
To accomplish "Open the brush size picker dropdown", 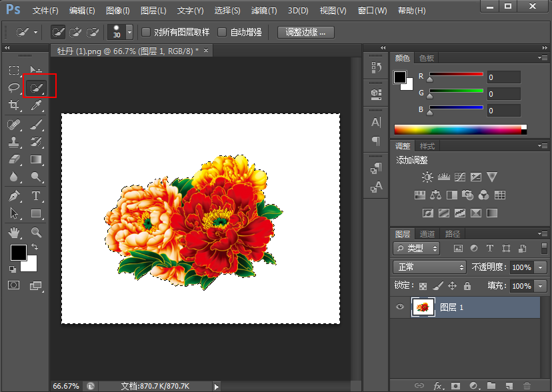I will [129, 33].
